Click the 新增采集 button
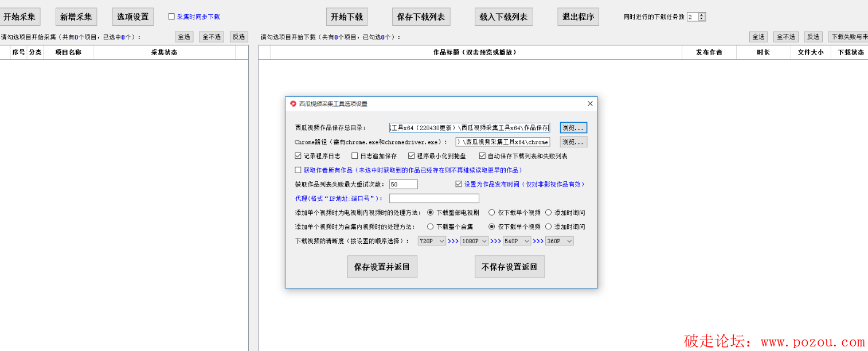Screen dimensions: 868x351 76,17
